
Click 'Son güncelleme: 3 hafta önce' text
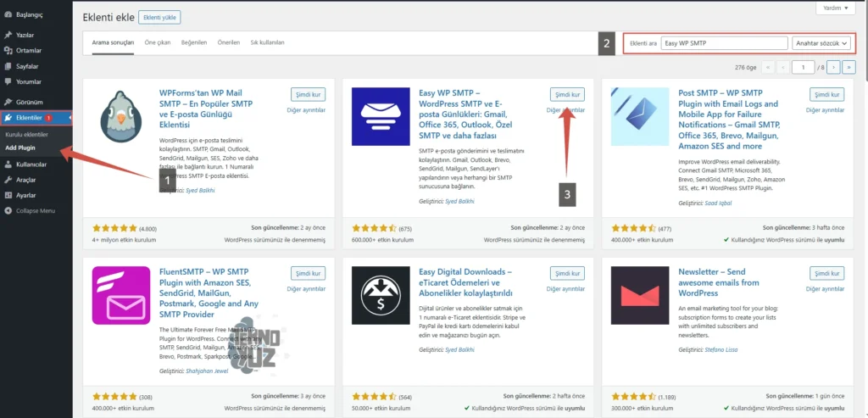coord(804,227)
